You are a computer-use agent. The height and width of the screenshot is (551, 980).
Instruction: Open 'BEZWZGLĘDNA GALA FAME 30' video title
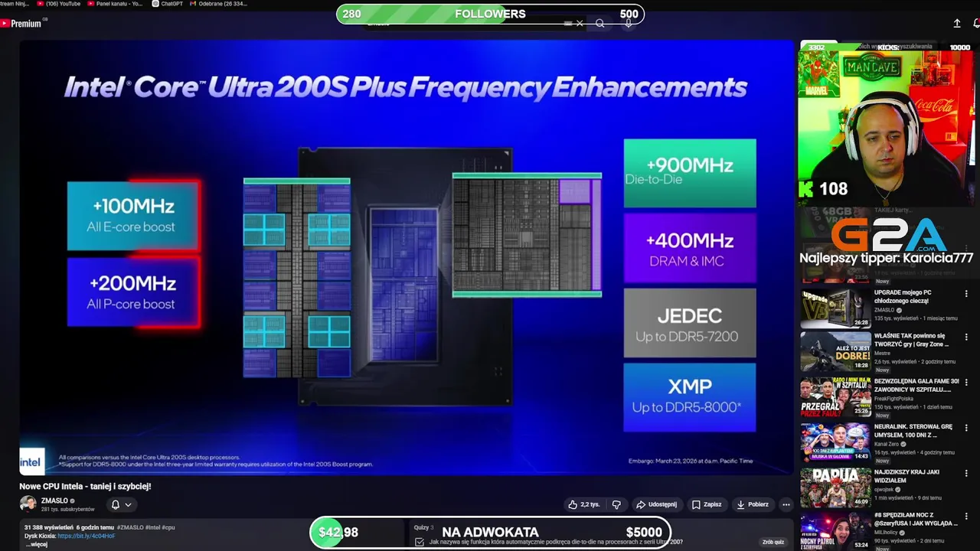(x=916, y=385)
